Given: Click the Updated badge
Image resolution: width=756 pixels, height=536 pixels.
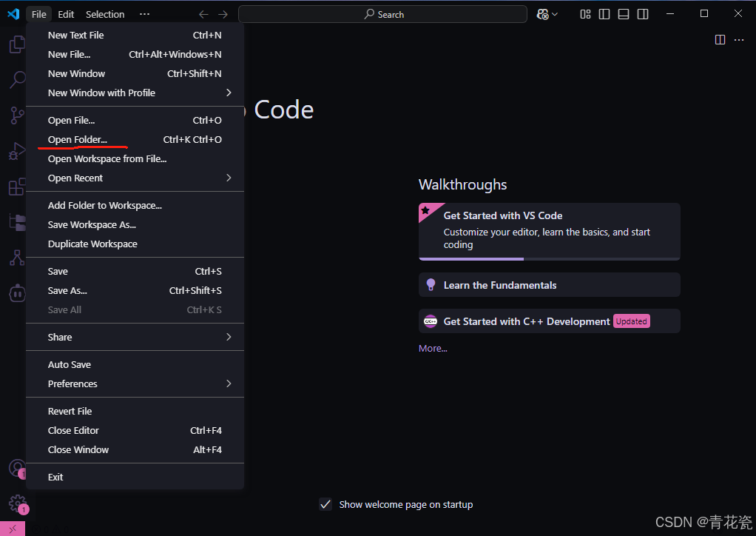Looking at the screenshot, I should coord(631,321).
